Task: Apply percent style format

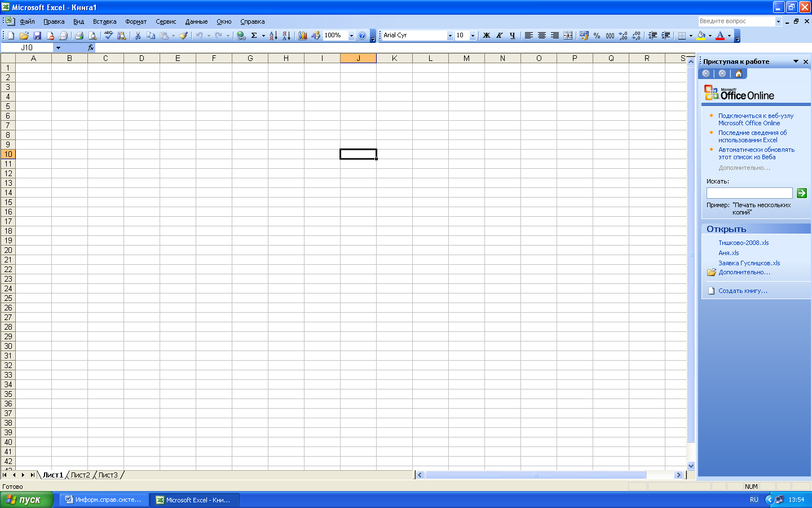Action: tap(597, 36)
